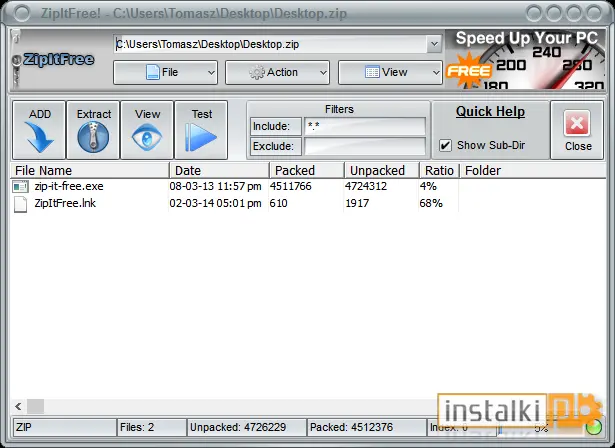615x448 pixels.
Task: Click the unpacked size 1917
Action: [x=357, y=203]
